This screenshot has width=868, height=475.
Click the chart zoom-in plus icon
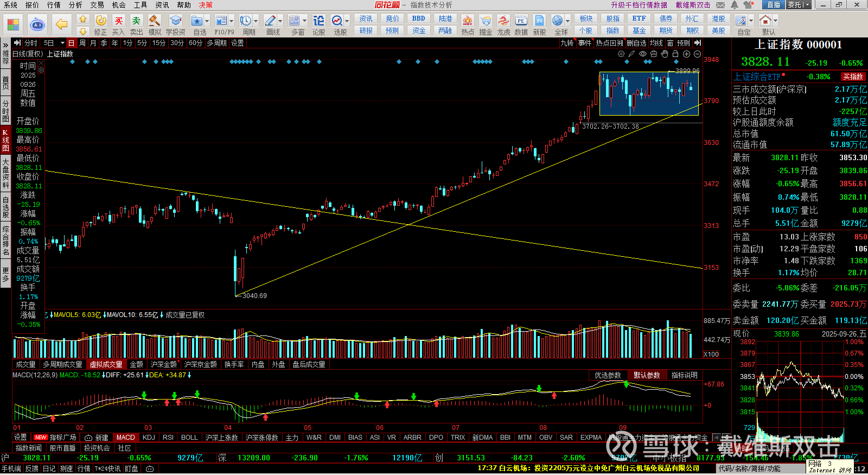(x=686, y=54)
